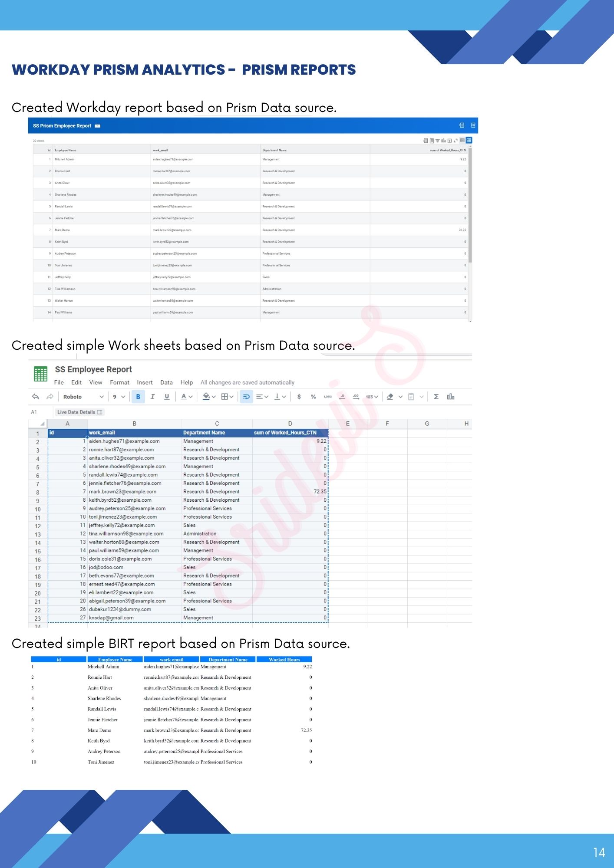The image size is (614, 868).
Task: Open the Format menu
Action: [x=119, y=382]
